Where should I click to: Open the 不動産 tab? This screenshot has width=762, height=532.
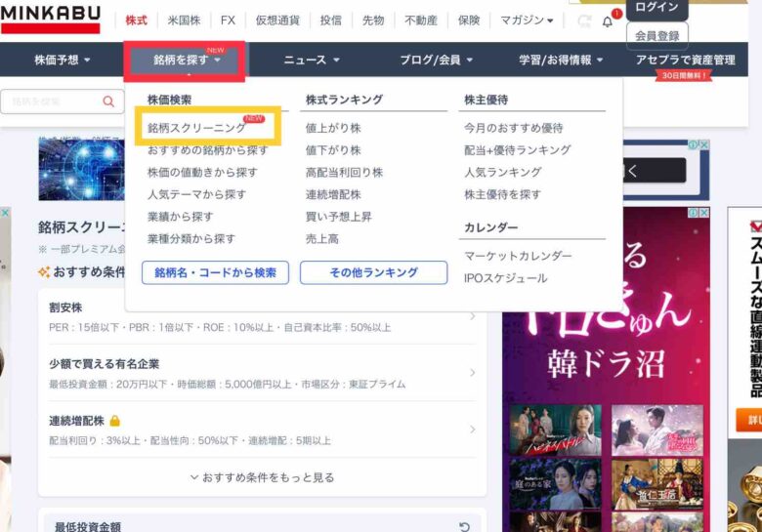421,20
